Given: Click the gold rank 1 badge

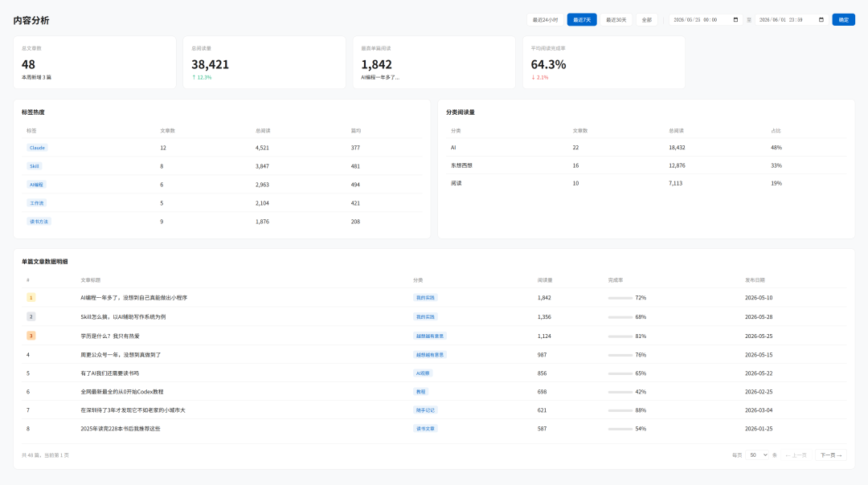Looking at the screenshot, I should [31, 298].
